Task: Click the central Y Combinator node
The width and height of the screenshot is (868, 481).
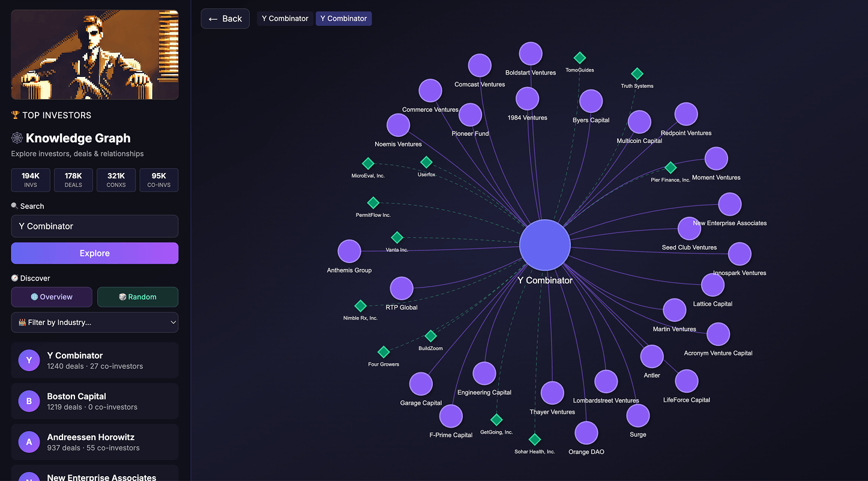Action: point(544,245)
